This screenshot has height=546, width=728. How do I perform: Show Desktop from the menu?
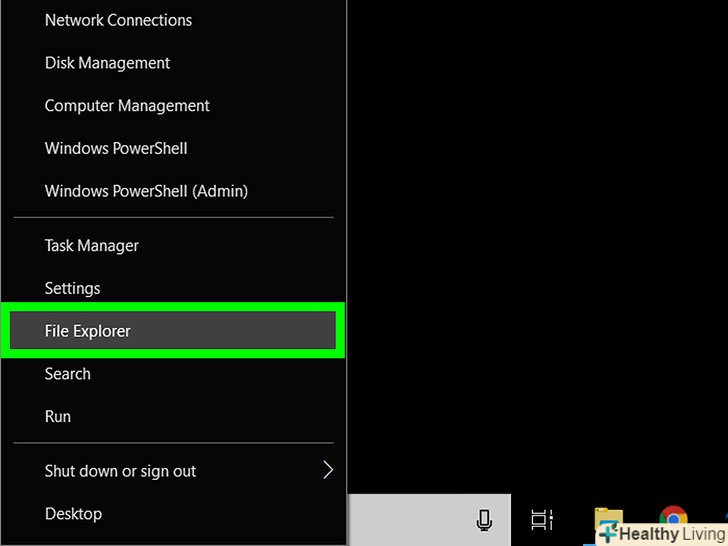click(x=173, y=513)
